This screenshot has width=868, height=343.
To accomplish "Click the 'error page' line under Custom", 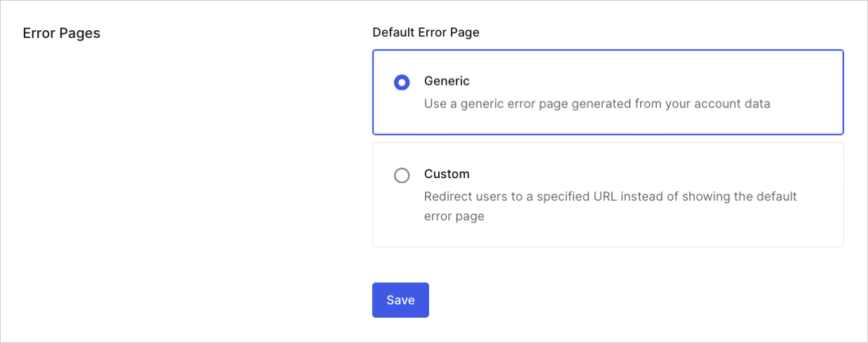I will pos(454,217).
